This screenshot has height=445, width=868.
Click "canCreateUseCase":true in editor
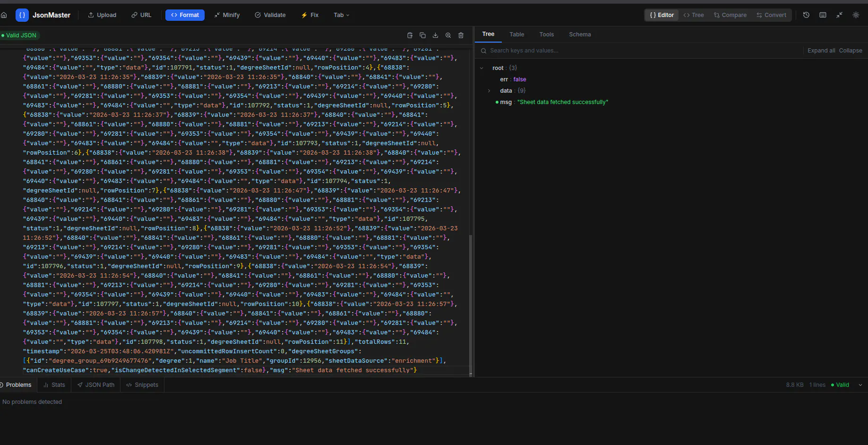65,370
